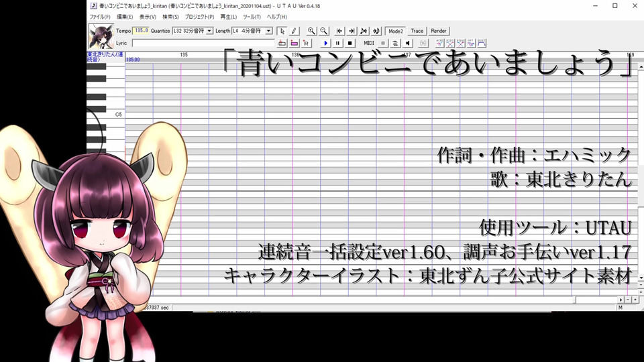
Task: Toggle the first pitch curve display icon
Action: [x=439, y=43]
